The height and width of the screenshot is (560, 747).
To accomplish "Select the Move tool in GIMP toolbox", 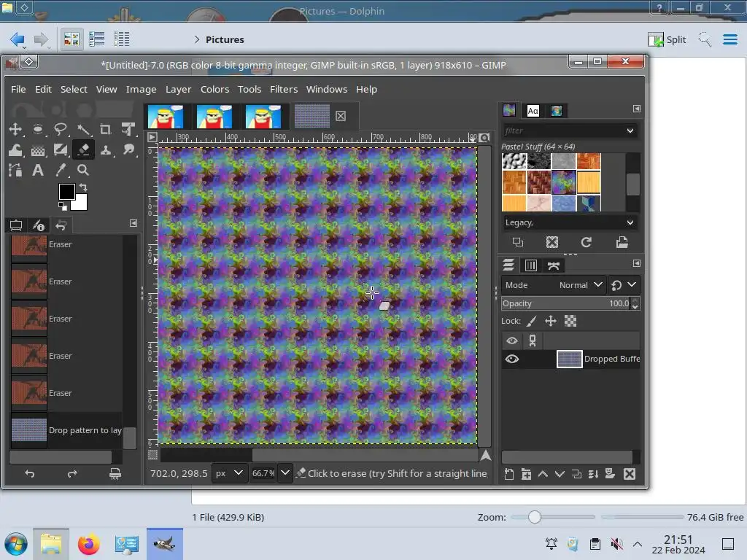I will click(15, 129).
